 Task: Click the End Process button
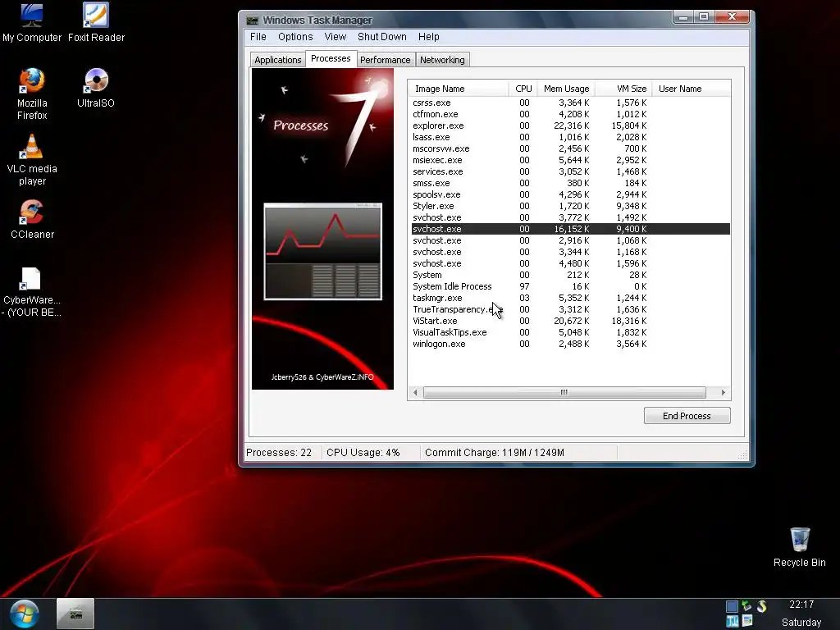687,416
